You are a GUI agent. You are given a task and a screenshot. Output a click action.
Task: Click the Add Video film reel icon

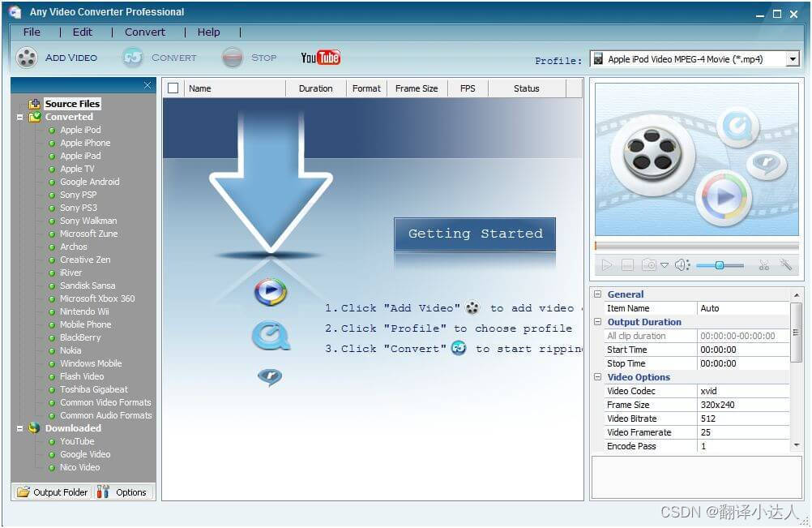27,58
